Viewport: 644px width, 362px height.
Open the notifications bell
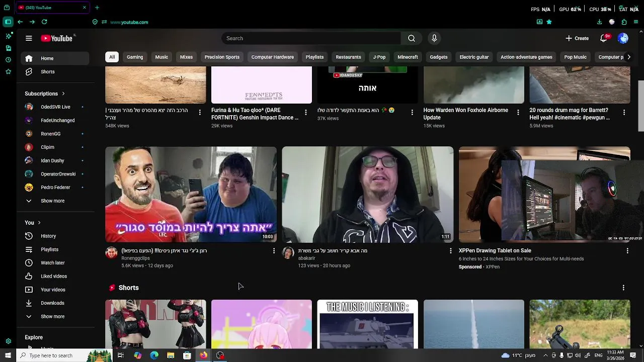(x=604, y=38)
